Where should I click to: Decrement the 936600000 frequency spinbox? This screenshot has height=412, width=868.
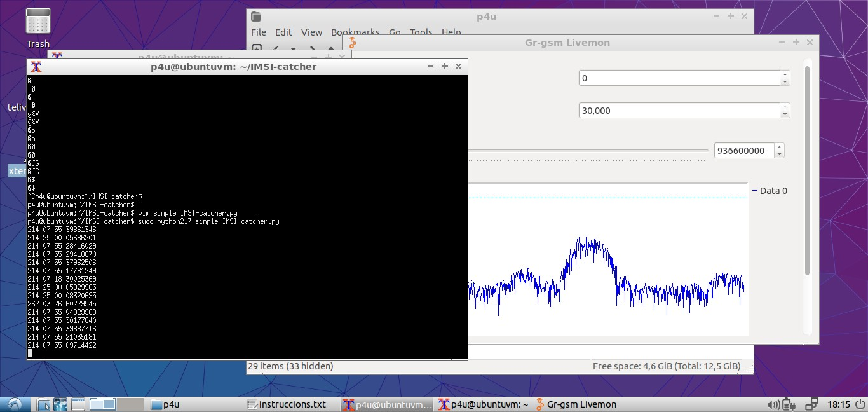[x=780, y=154]
